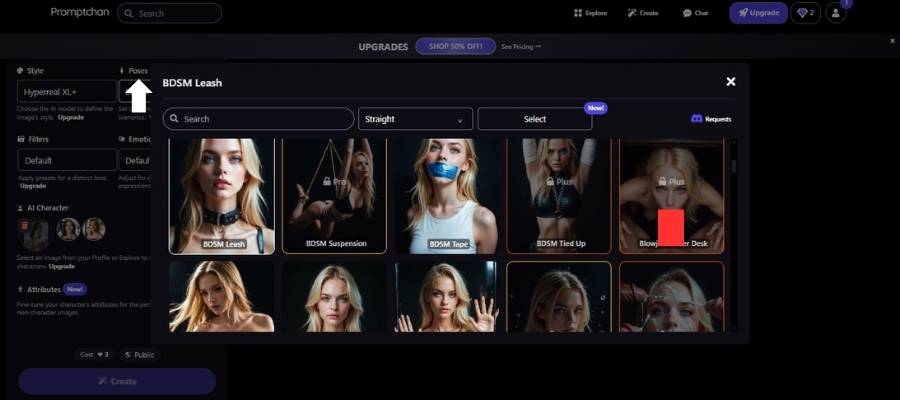The width and height of the screenshot is (900, 400).
Task: Click the Promptchan logo
Action: click(x=79, y=13)
